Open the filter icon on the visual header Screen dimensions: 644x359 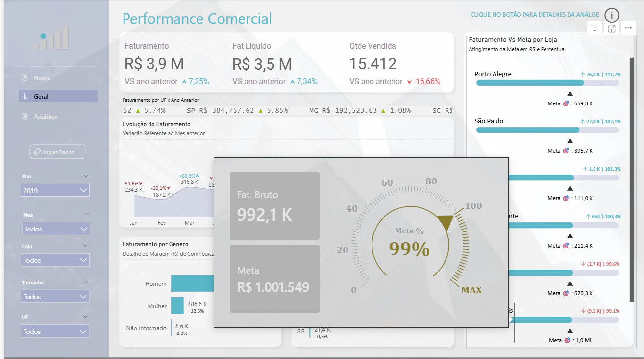(594, 28)
